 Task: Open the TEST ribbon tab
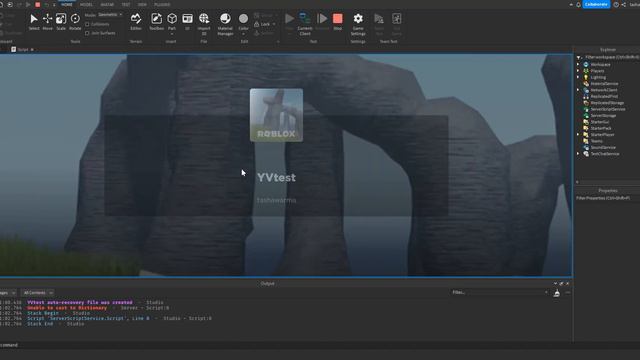[126, 4]
